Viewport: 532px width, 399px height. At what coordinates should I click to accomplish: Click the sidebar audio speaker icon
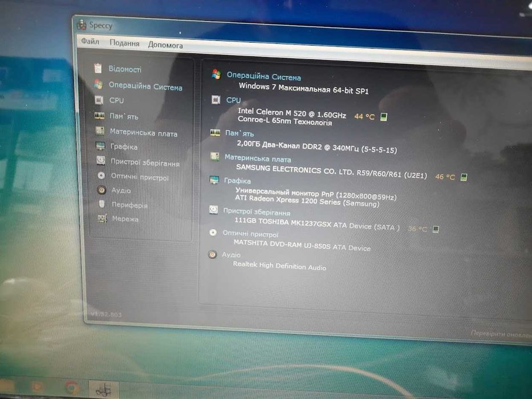click(x=101, y=190)
